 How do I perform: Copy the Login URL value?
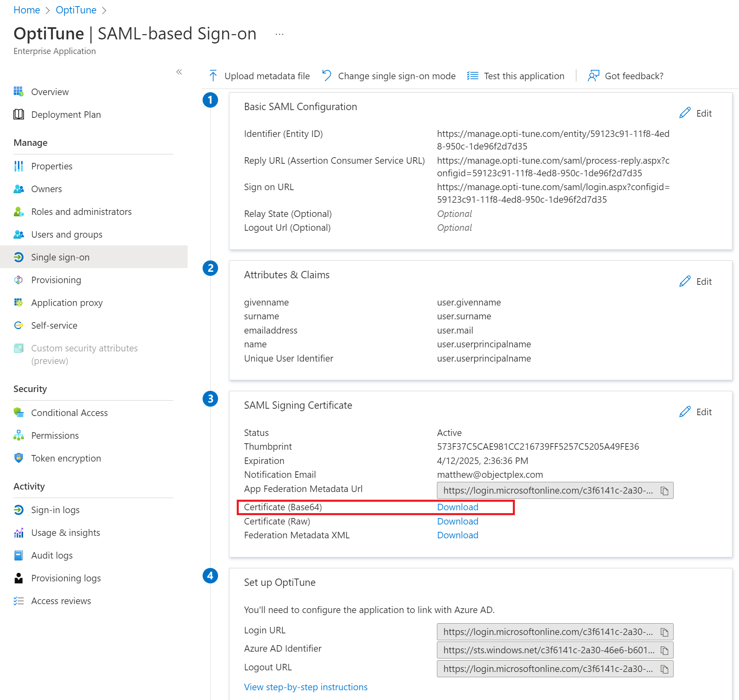(664, 632)
